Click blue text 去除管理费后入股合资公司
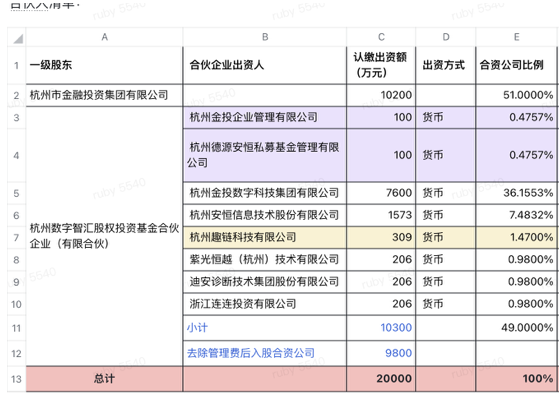The image size is (559, 393). click(x=251, y=353)
